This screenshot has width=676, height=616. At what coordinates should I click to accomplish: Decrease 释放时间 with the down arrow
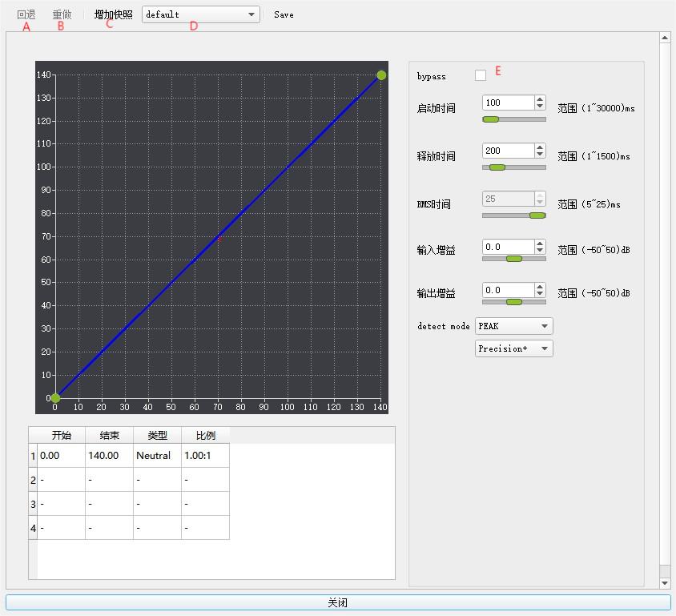[x=540, y=154]
